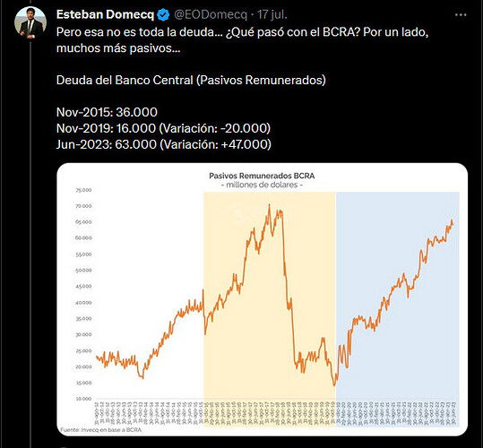
Task: Open the @EODomecq handle link
Action: click(211, 14)
